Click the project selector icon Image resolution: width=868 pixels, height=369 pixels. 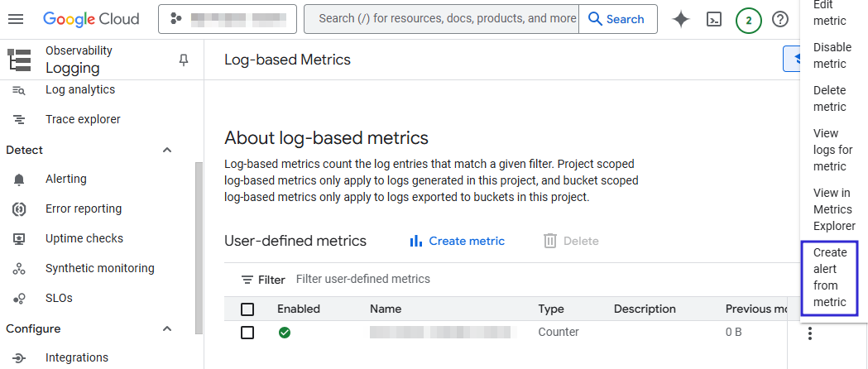[176, 19]
